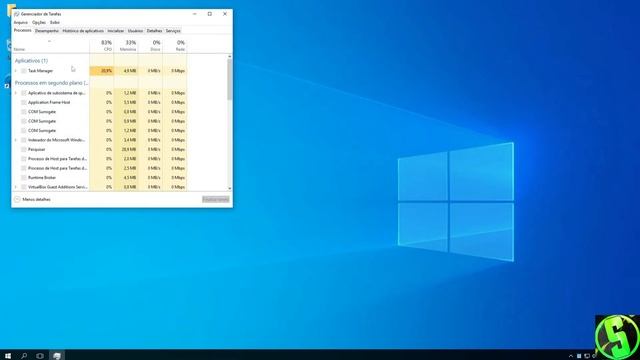
Task: Click the process list scrollbar up arrow
Action: [230, 56]
